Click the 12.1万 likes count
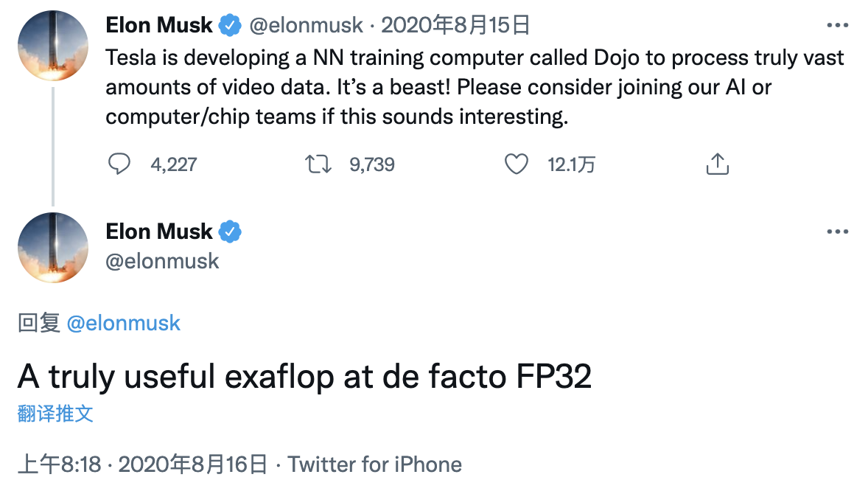The width and height of the screenshot is (868, 494). (571, 164)
